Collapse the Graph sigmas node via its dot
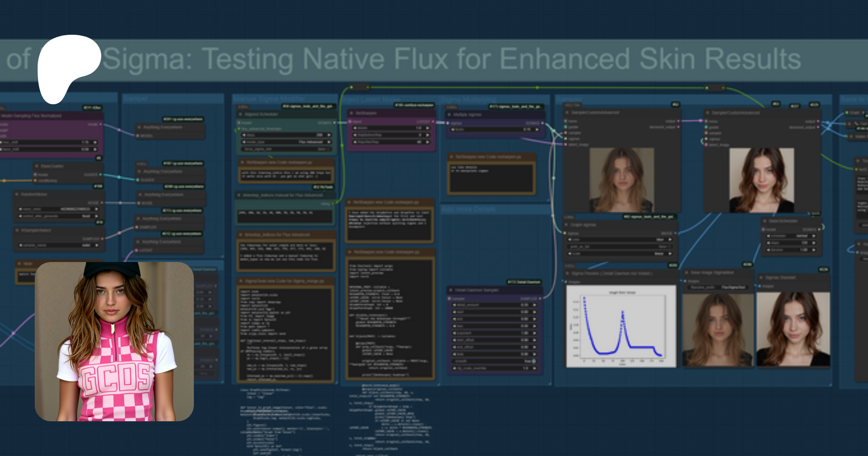Viewport: 868px width, 456px height. (x=566, y=225)
